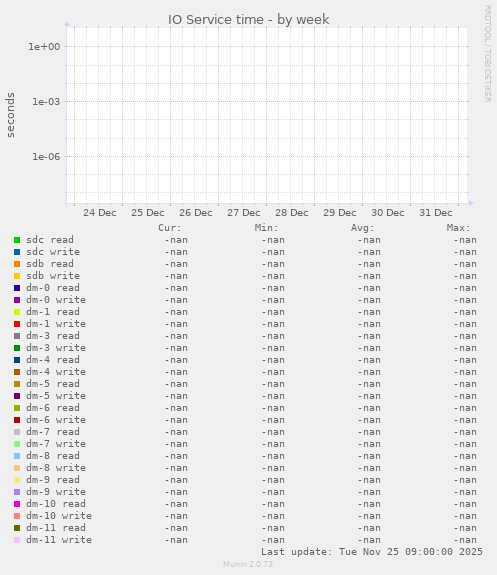Click the 'Munin 2.0.73' footer text

click(248, 564)
